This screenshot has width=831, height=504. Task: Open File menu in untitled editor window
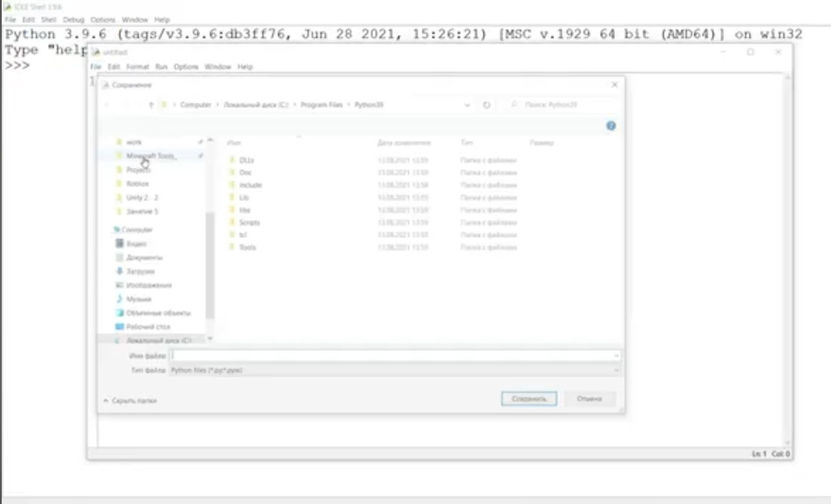[95, 67]
